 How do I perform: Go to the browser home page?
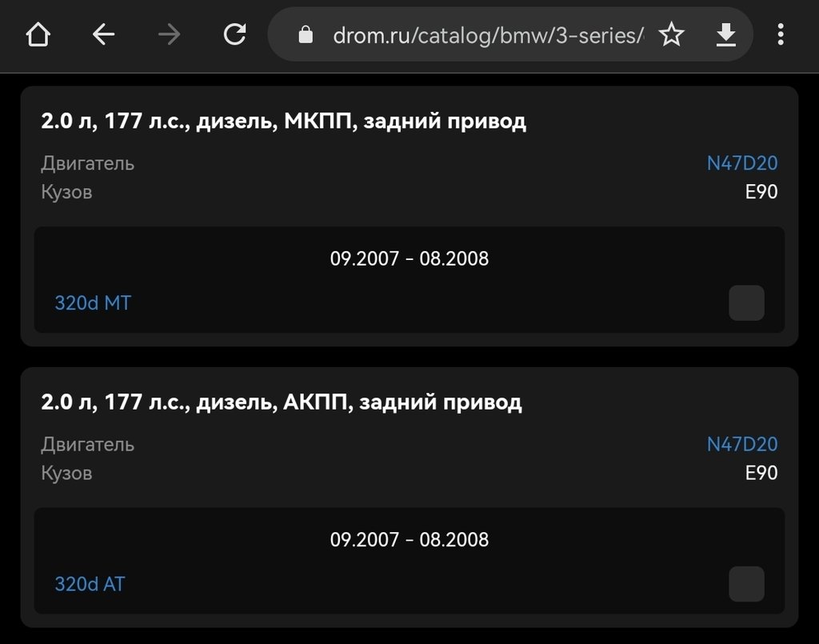tap(38, 34)
